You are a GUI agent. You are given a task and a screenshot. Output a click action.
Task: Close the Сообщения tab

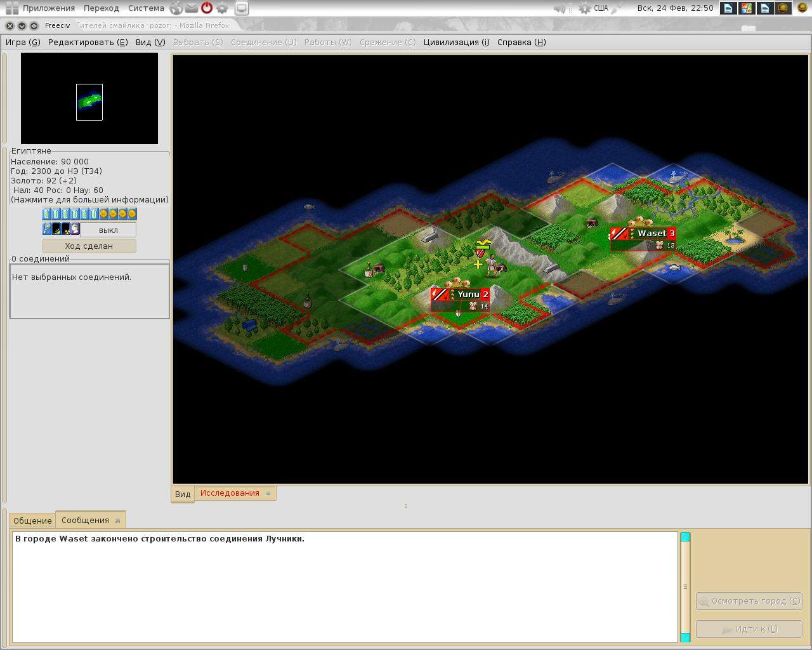[x=117, y=521]
